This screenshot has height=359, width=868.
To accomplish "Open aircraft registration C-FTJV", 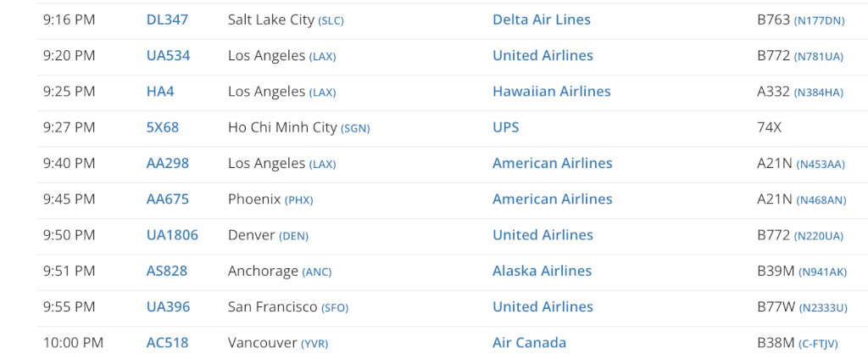I will pos(818,344).
